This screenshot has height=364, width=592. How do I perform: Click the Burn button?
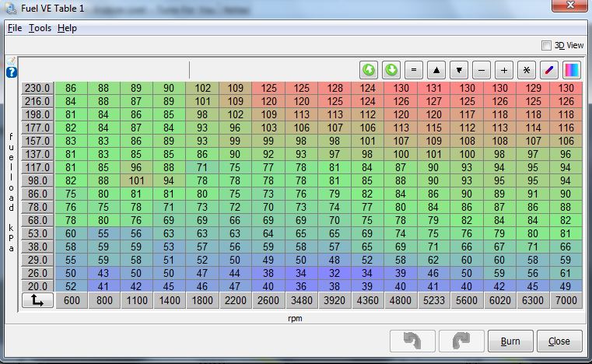pos(510,341)
